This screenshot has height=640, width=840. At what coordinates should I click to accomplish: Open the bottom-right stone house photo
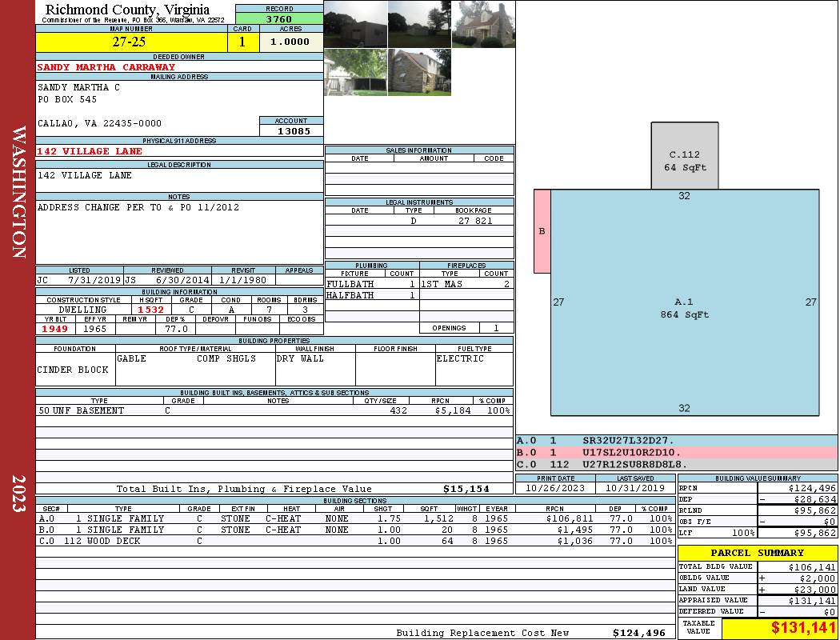coord(419,73)
